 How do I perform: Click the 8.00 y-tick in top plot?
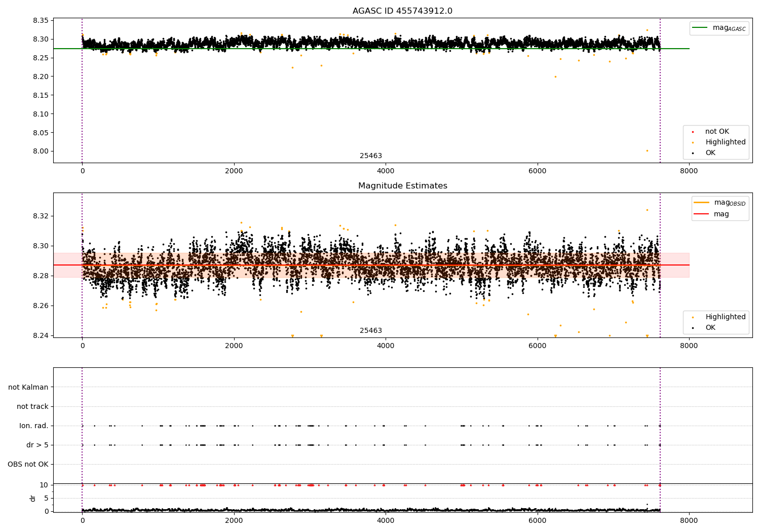[x=41, y=151]
